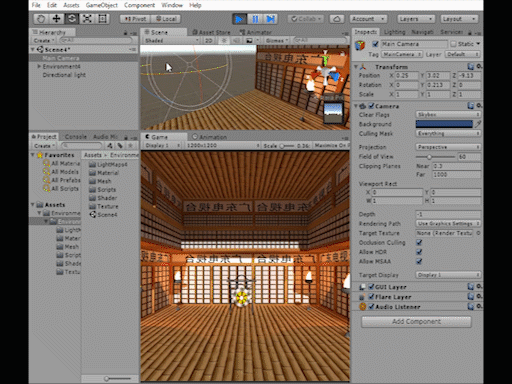This screenshot has height=384, width=512.
Task: Switch to the Lighting tab
Action: pyautogui.click(x=394, y=32)
